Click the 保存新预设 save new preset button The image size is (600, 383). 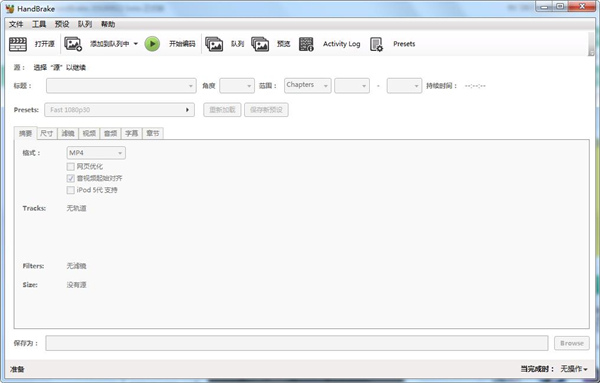point(266,110)
